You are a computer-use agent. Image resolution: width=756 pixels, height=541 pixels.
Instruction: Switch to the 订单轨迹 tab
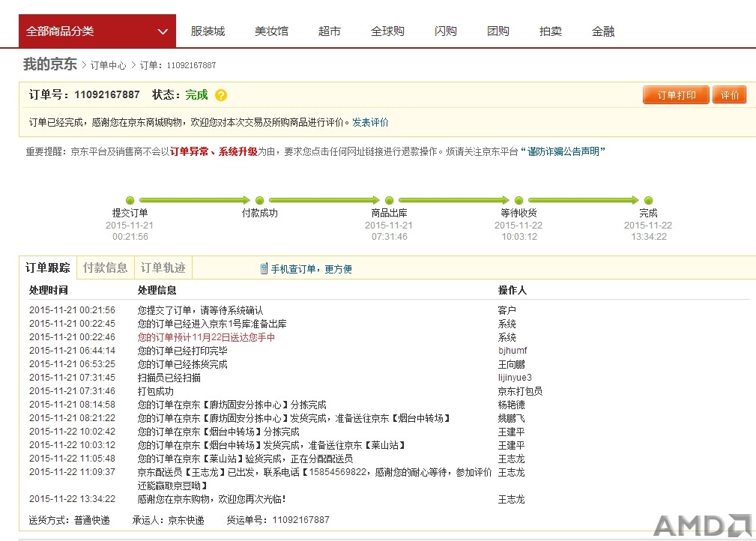coord(163,268)
